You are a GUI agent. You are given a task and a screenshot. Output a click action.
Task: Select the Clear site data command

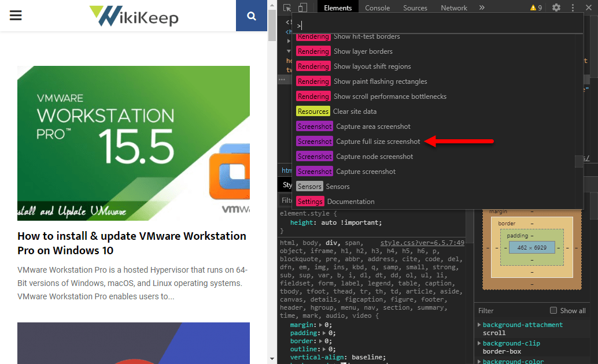[x=438, y=112]
